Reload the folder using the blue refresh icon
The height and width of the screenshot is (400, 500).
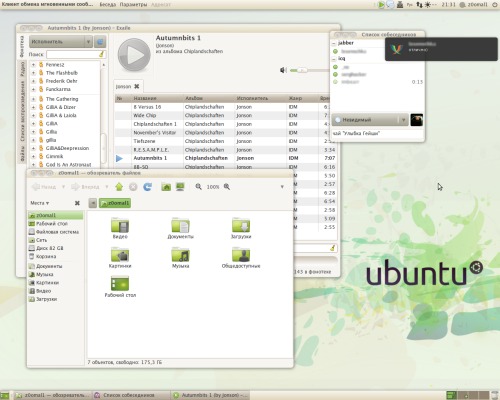click(x=147, y=187)
